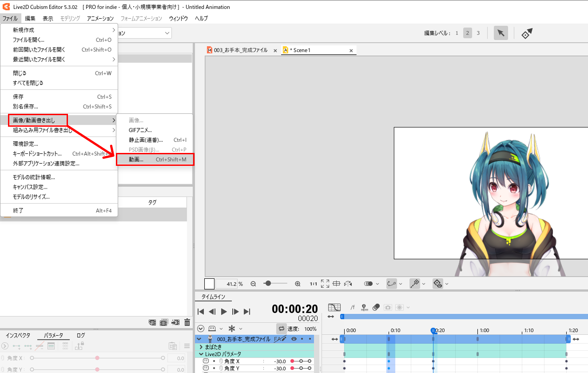
Task: Fit the canvas to the view
Action: (x=325, y=284)
